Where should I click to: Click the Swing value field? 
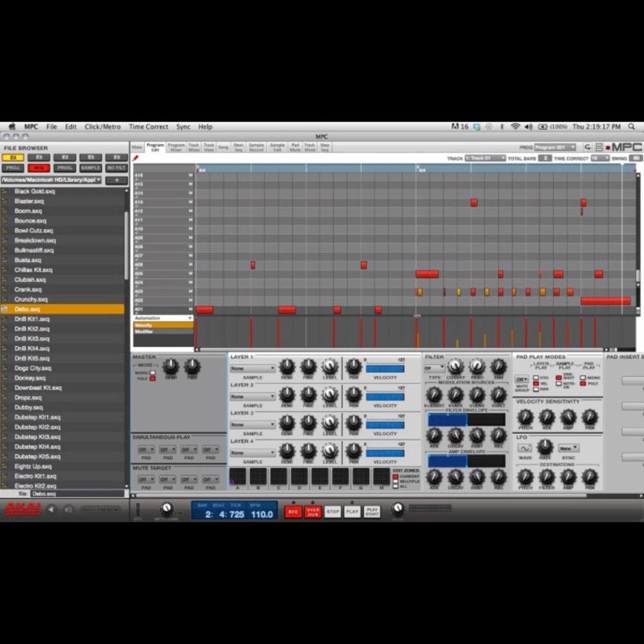coord(636,158)
